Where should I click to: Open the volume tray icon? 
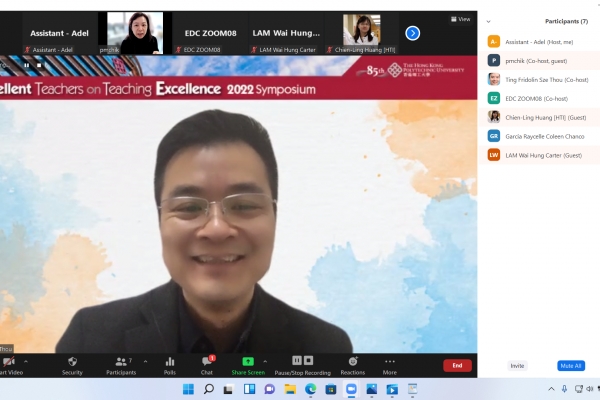[589, 389]
